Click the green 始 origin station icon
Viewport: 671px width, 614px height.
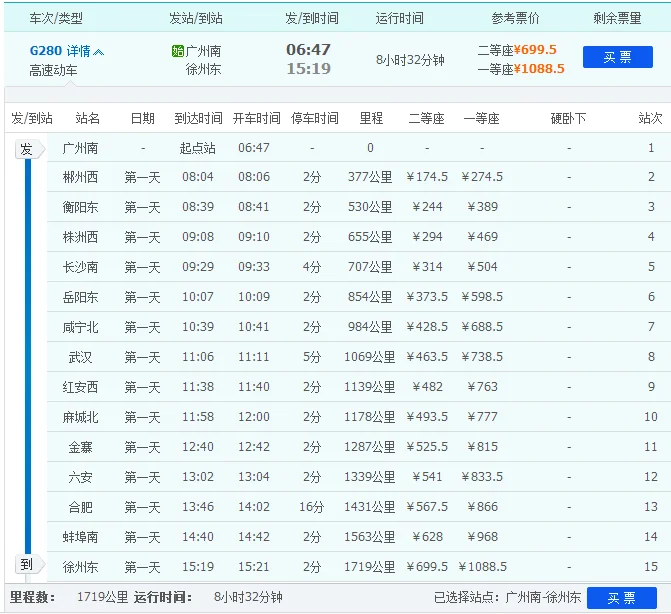(178, 51)
